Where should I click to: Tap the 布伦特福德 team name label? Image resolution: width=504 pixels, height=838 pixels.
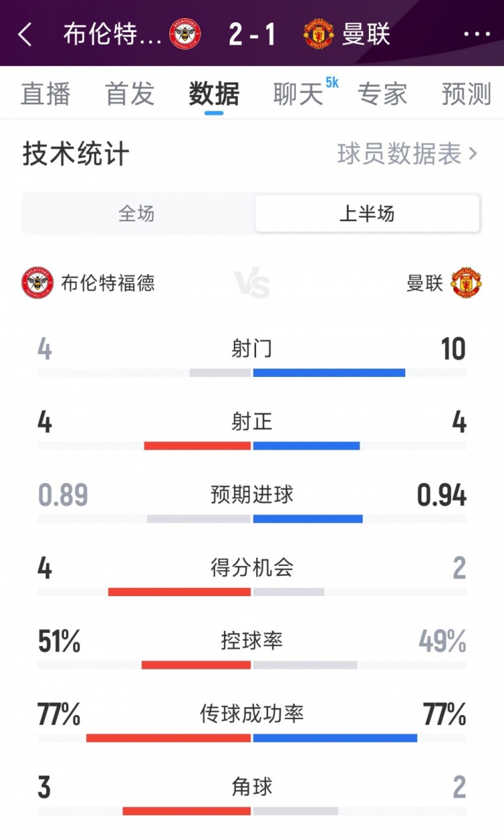108,283
